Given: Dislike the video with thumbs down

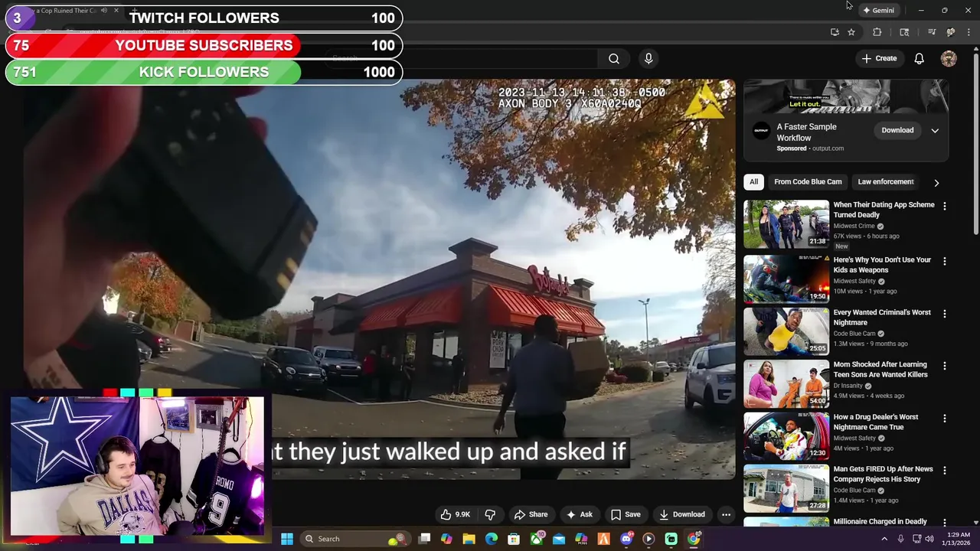Looking at the screenshot, I should (x=490, y=514).
